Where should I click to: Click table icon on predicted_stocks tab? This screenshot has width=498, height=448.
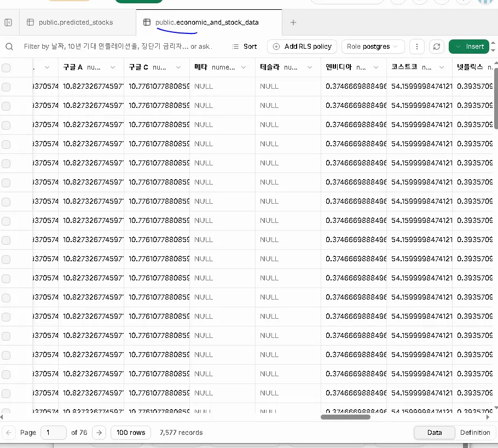(30, 22)
